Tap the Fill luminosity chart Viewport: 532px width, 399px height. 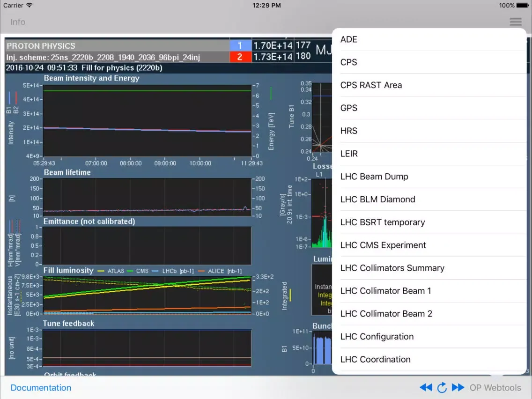pyautogui.click(x=147, y=295)
